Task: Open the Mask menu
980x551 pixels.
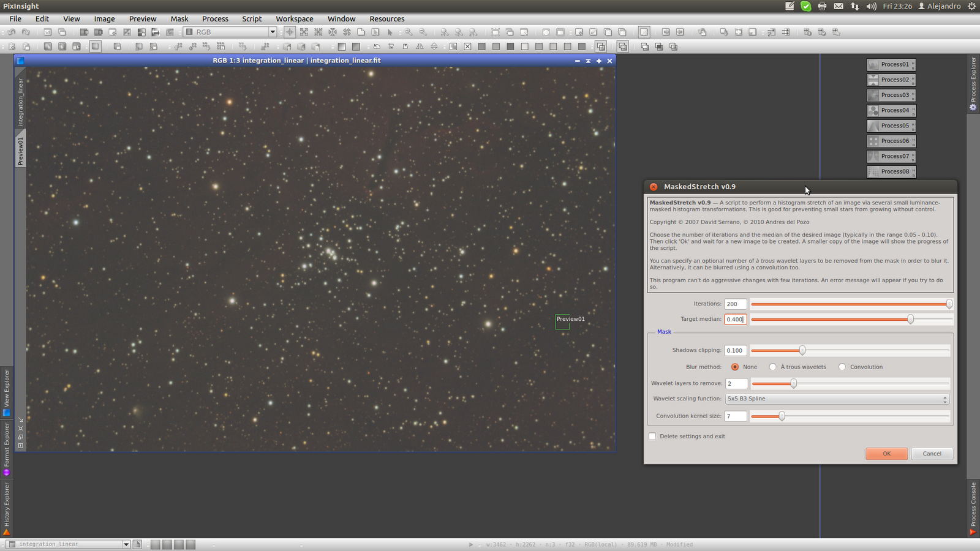Action: point(179,19)
